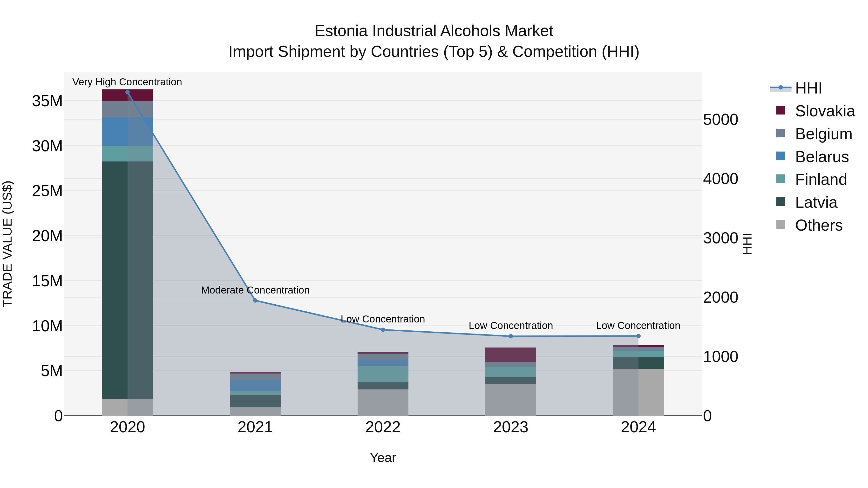Click the 2022 Finland bar segment
This screenshot has height=488, width=868.
[x=383, y=374]
